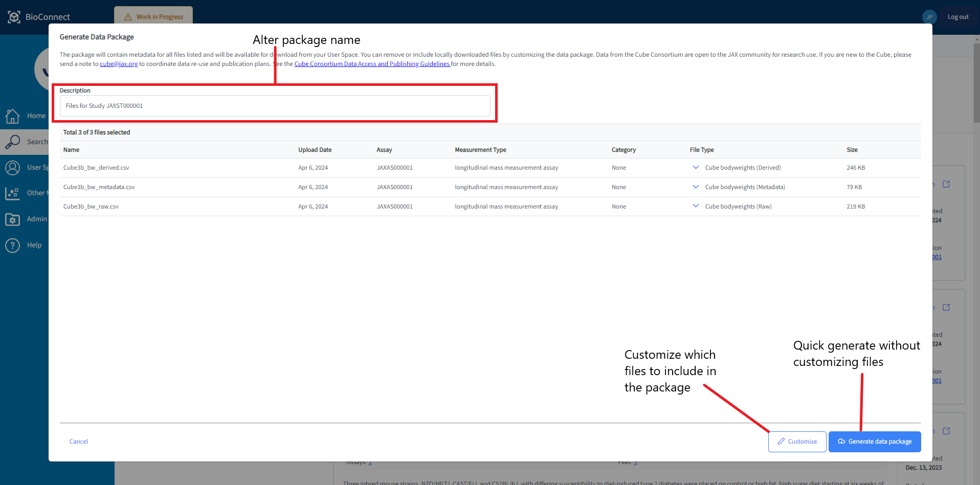
Task: Click the warning triangle on Work in Progress
Action: click(x=127, y=16)
